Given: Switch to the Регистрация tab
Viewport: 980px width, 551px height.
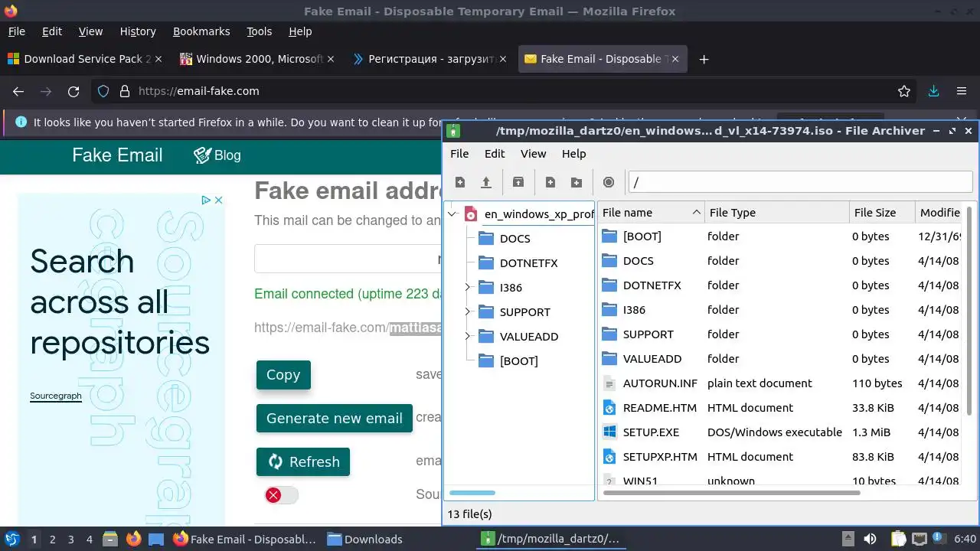Looking at the screenshot, I should [x=430, y=59].
